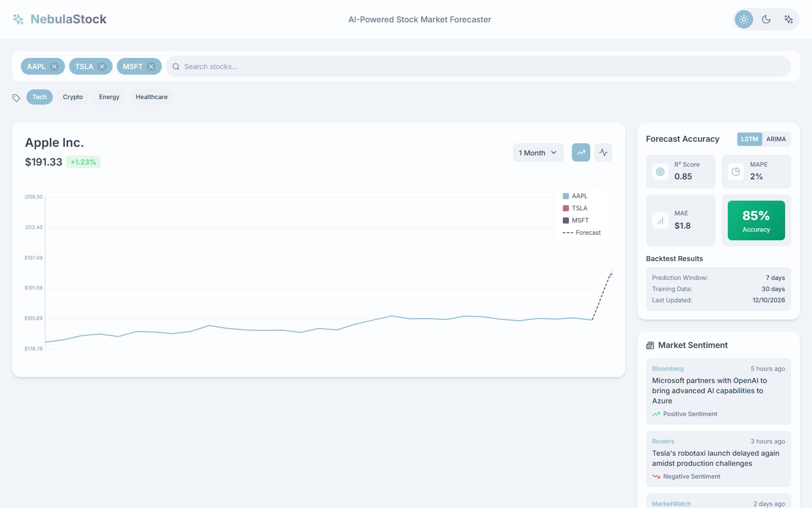Click the Negative Sentiment downtrend icon
The height and width of the screenshot is (508, 812).
pyautogui.click(x=656, y=477)
